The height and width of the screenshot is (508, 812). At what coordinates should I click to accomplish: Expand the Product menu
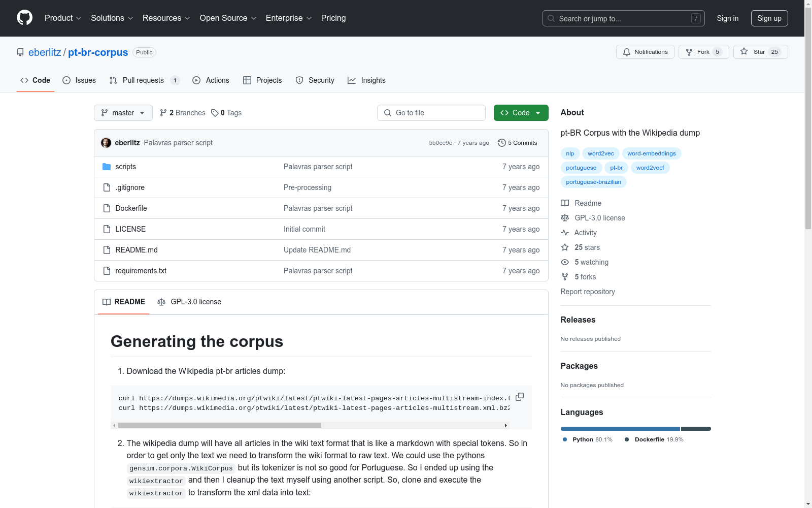click(x=63, y=18)
